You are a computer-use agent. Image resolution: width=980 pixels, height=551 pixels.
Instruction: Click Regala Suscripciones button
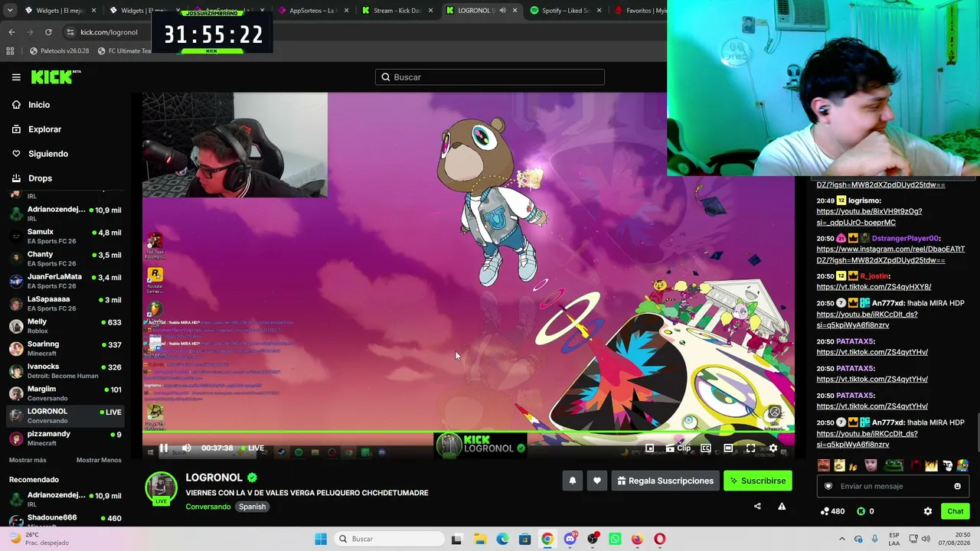[665, 481]
